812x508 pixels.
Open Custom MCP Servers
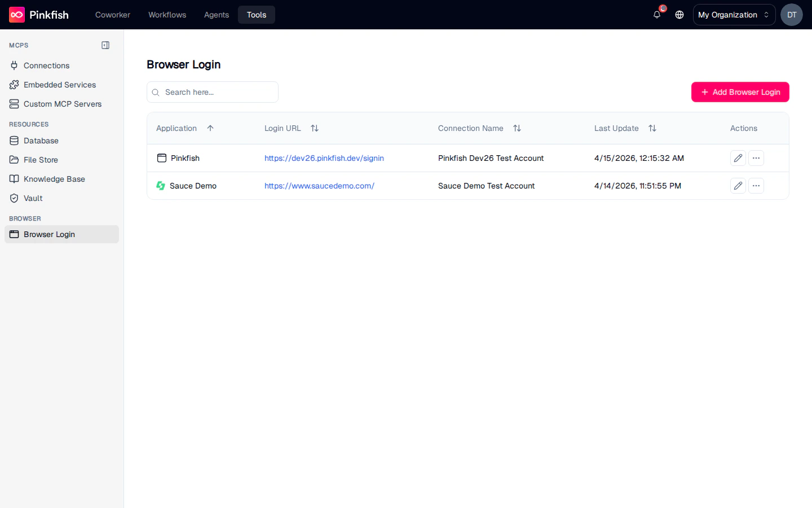tap(63, 104)
